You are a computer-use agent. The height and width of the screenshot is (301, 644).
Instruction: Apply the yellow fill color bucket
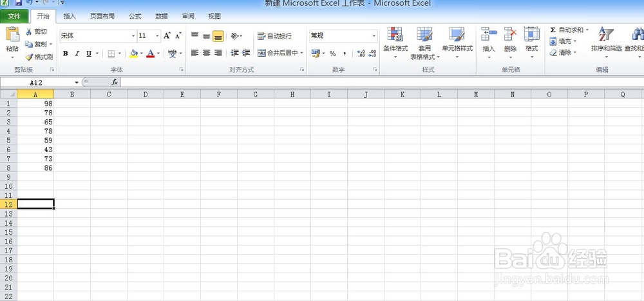click(x=133, y=53)
